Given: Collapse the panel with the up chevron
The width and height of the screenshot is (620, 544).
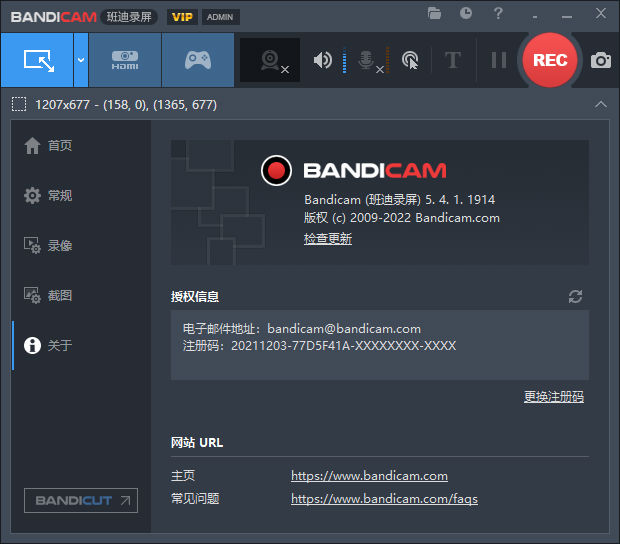Looking at the screenshot, I should [x=601, y=104].
